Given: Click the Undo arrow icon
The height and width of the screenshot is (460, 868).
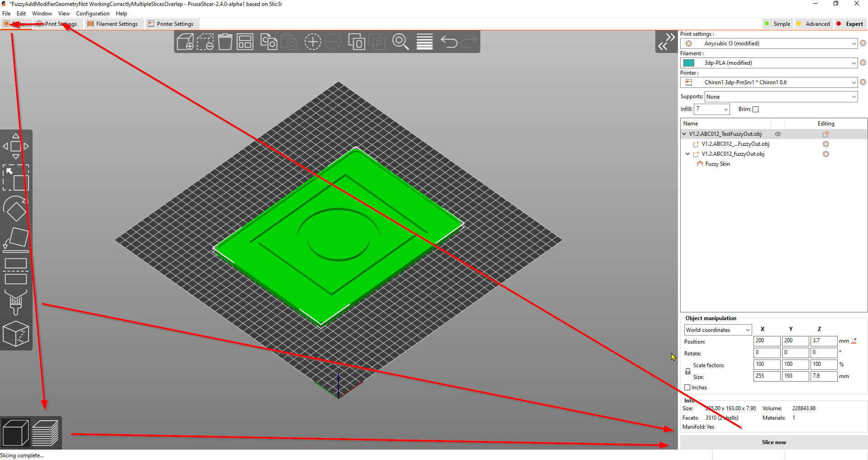Looking at the screenshot, I should (449, 42).
